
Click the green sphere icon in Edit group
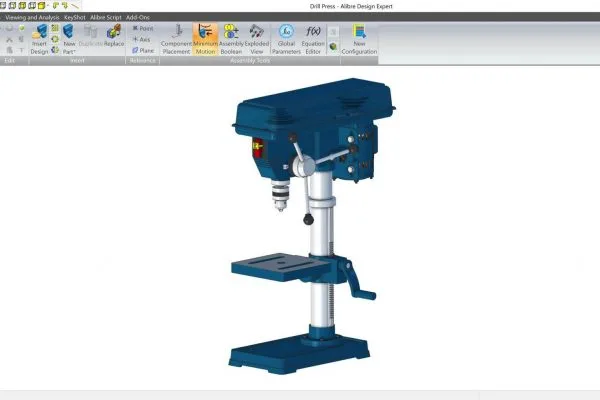click(x=22, y=28)
